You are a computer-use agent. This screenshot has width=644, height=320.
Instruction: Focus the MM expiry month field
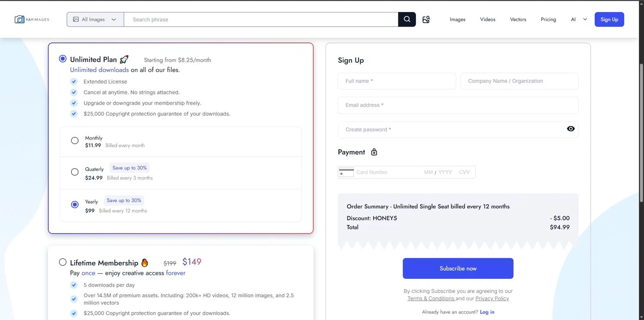tap(428, 172)
